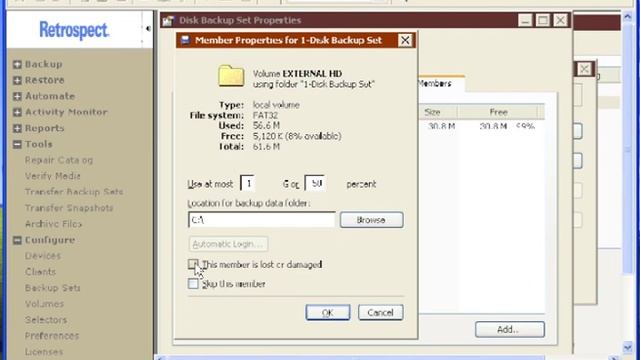
Task: Edit the percent value field
Action: pos(315,184)
